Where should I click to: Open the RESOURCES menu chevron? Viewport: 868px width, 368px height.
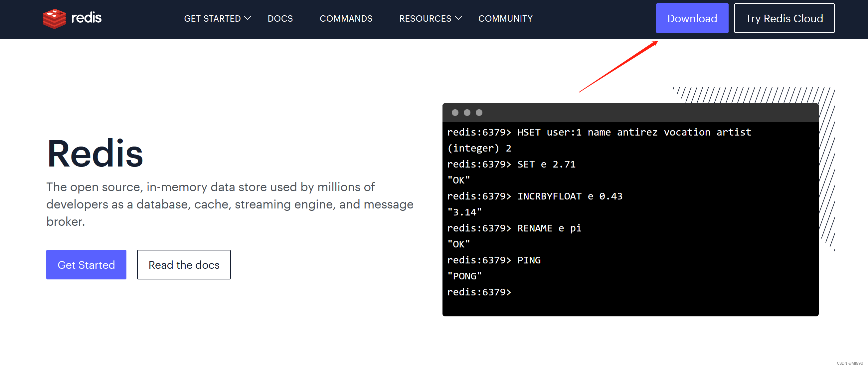458,18
